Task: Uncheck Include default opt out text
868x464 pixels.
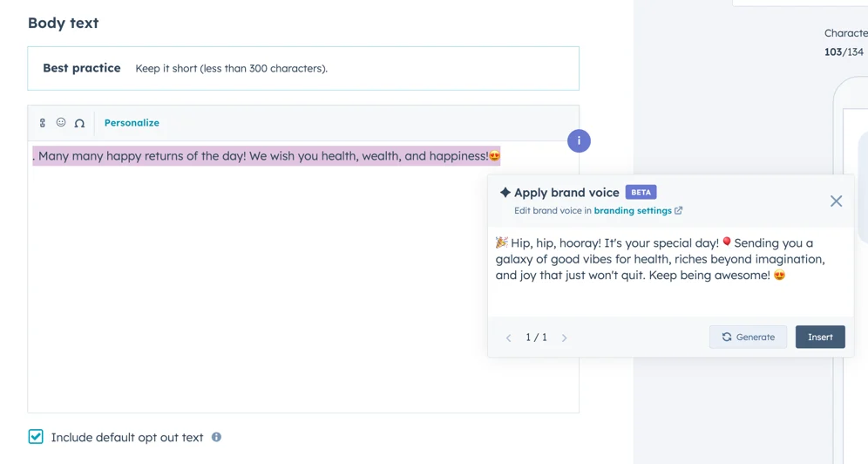Action: [x=36, y=437]
